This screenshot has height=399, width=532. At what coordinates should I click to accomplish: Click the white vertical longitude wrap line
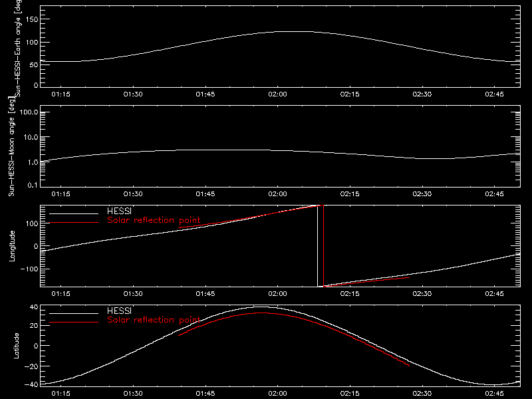(318, 246)
